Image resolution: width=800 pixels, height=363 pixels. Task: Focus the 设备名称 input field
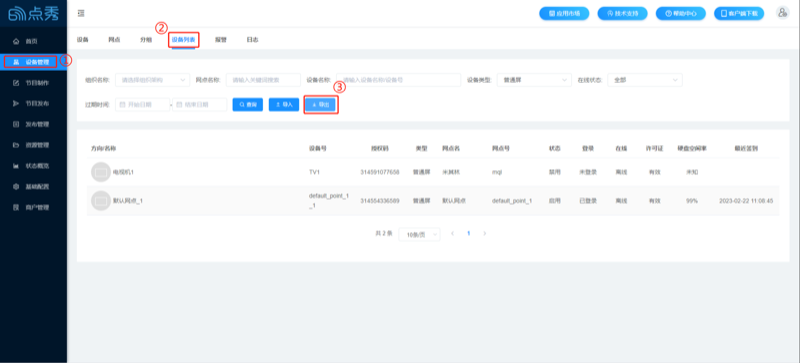click(x=398, y=80)
